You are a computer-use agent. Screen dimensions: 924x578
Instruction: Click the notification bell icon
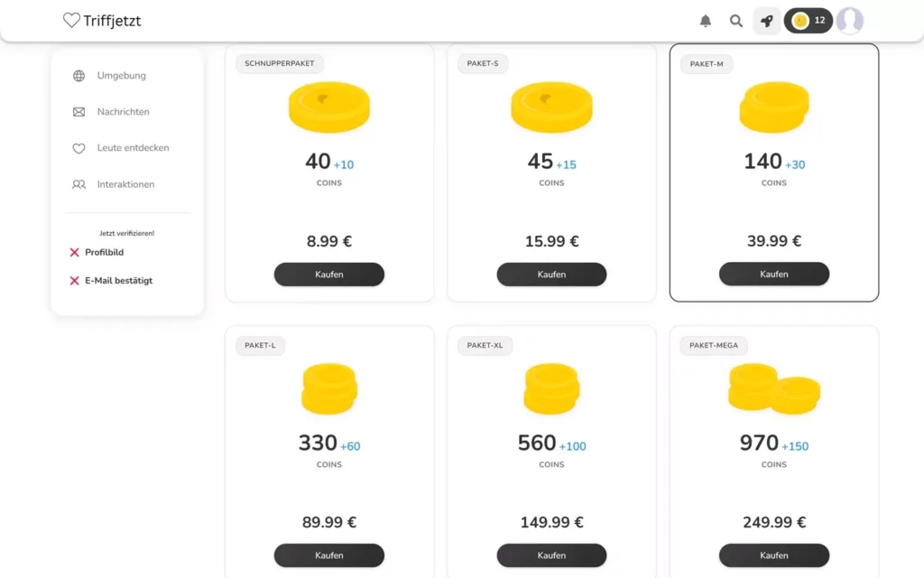click(x=706, y=21)
